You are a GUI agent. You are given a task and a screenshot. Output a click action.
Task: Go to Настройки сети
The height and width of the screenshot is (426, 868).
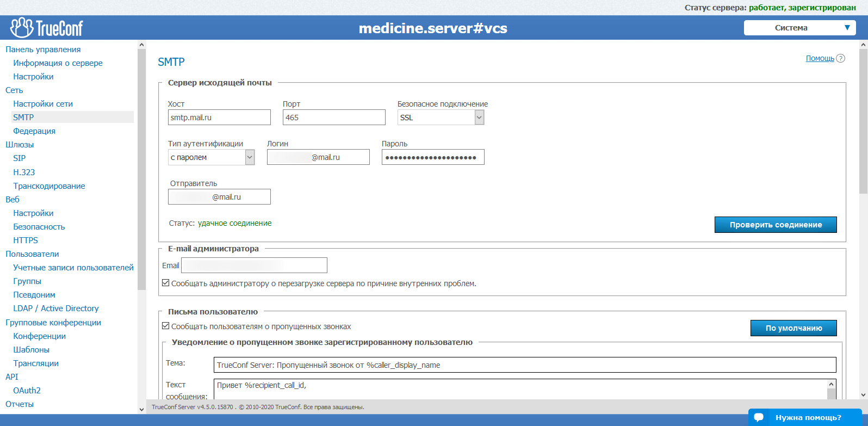coord(43,104)
